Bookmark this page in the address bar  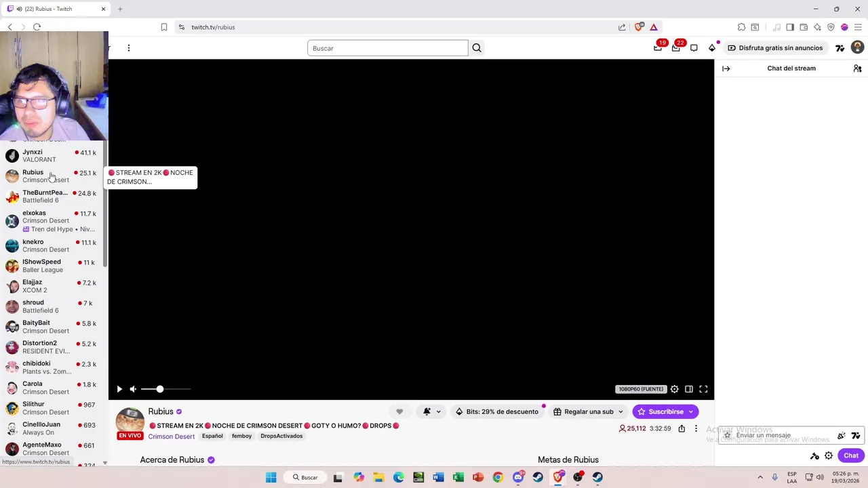163,27
